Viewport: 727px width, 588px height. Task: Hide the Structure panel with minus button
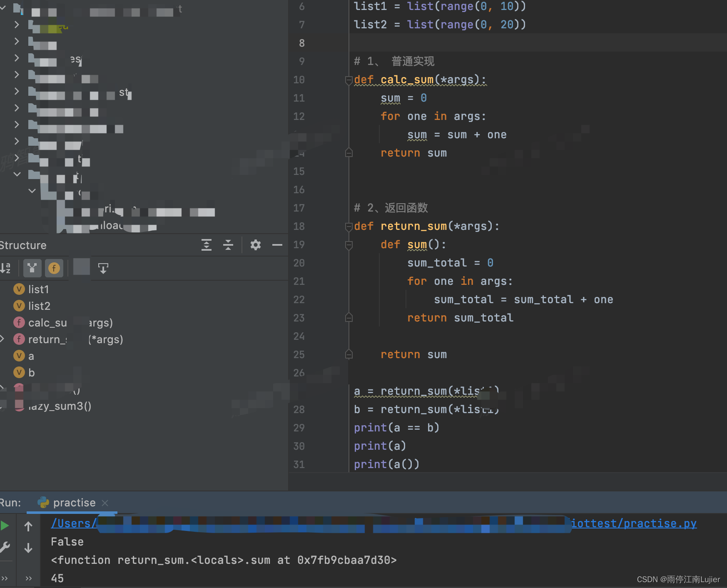[x=277, y=245]
